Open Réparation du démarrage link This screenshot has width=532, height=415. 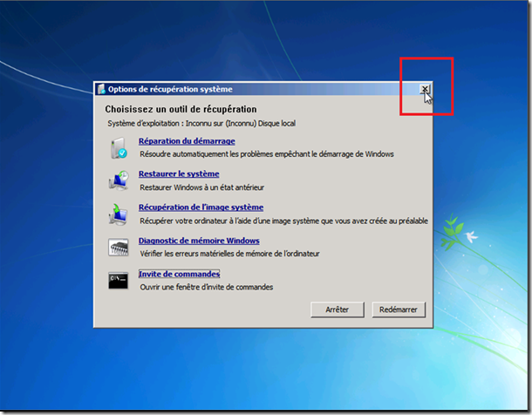pyautogui.click(x=187, y=141)
